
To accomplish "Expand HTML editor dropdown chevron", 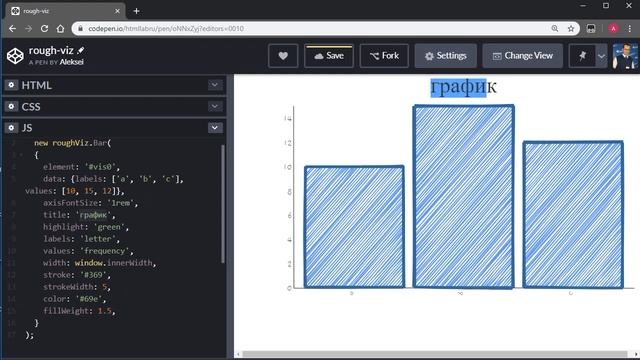I will (x=215, y=85).
